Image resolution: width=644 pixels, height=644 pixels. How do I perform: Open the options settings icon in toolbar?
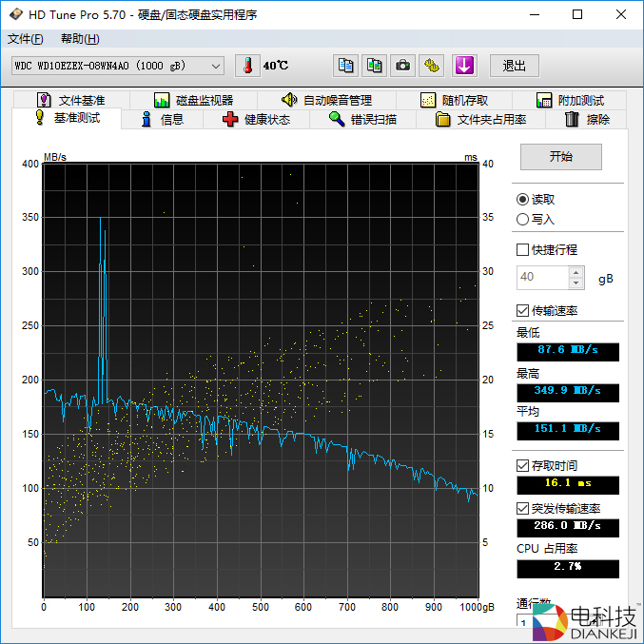pyautogui.click(x=433, y=66)
